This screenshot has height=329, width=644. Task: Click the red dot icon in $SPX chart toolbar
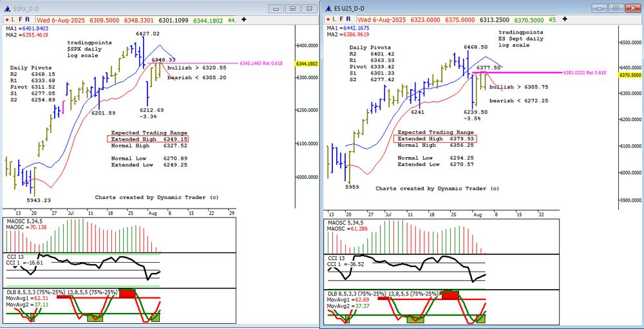[7, 19]
